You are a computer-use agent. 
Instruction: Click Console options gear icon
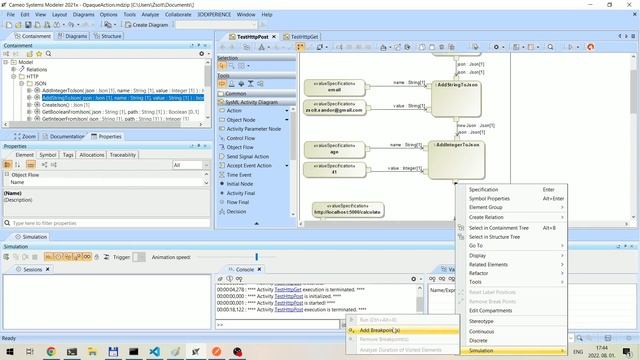413,279
